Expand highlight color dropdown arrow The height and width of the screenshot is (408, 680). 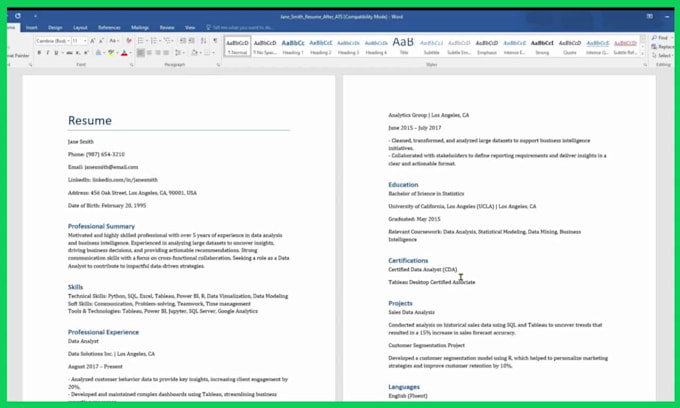coord(117,53)
